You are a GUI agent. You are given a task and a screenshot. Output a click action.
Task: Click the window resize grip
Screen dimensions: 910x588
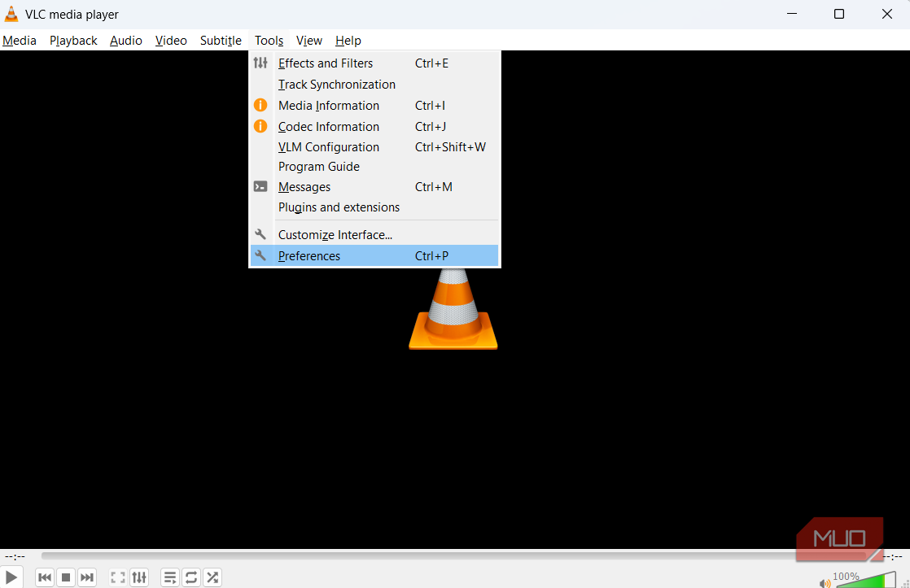click(905, 583)
